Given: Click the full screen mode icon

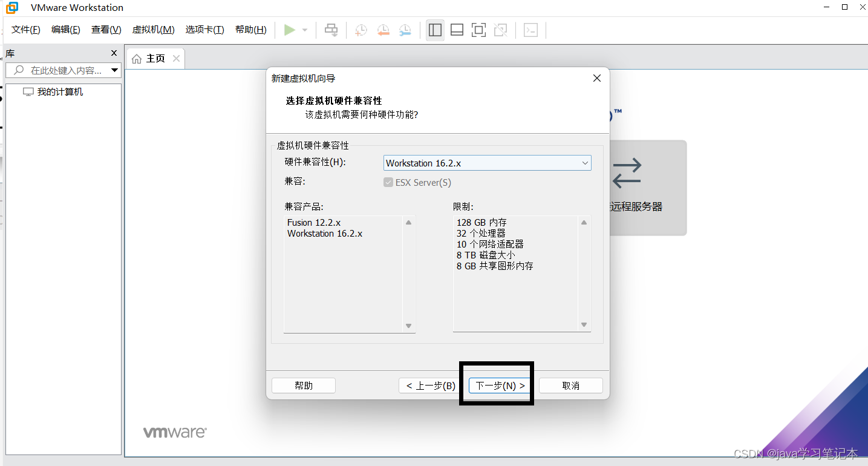Looking at the screenshot, I should point(478,30).
